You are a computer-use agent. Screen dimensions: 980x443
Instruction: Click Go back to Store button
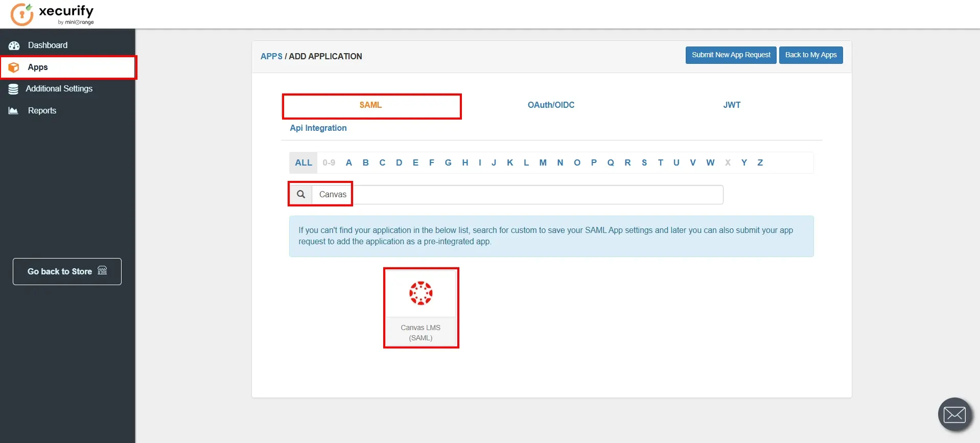point(67,271)
